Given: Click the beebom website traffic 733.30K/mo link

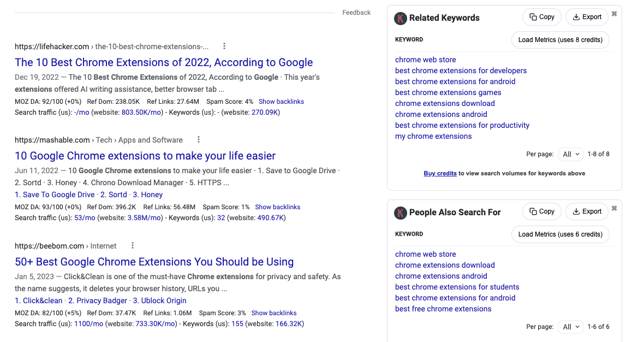Looking at the screenshot, I should (x=155, y=324).
